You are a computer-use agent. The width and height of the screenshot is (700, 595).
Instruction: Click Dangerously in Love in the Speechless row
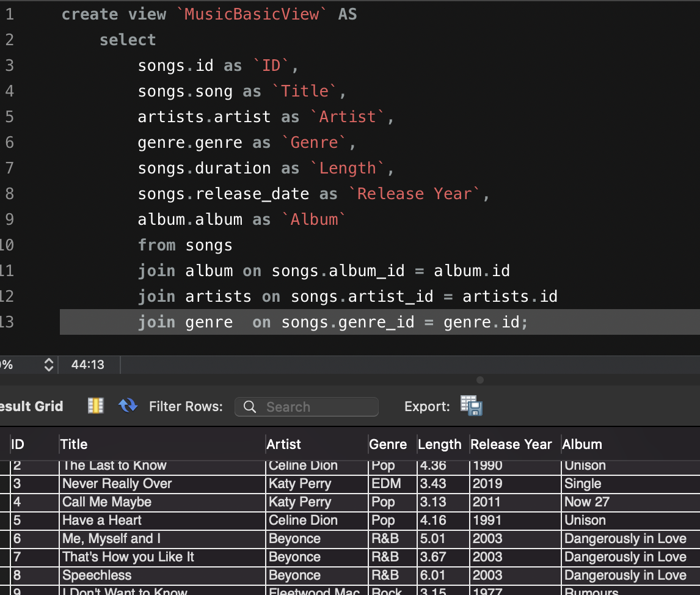click(630, 575)
